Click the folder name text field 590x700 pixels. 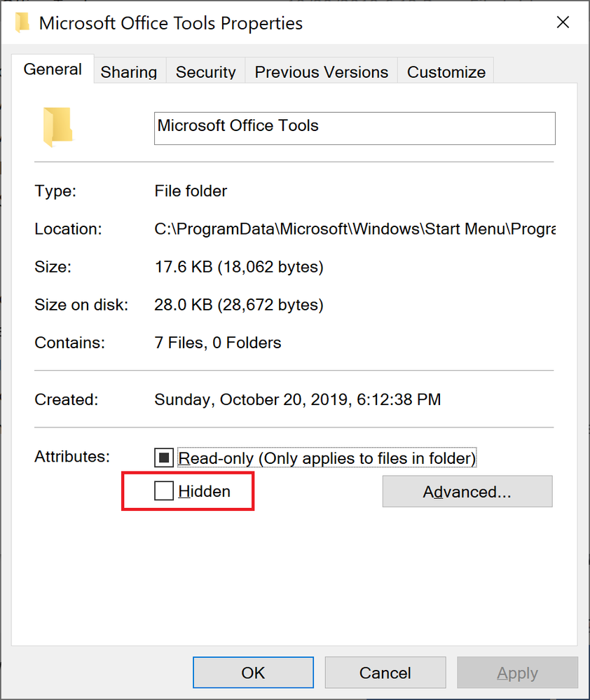354,128
